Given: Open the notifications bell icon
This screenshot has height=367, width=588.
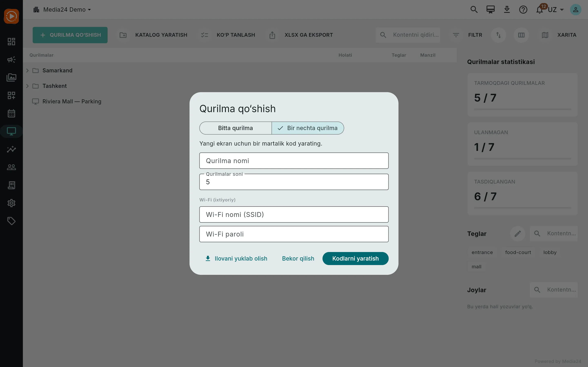Looking at the screenshot, I should coord(539,10).
